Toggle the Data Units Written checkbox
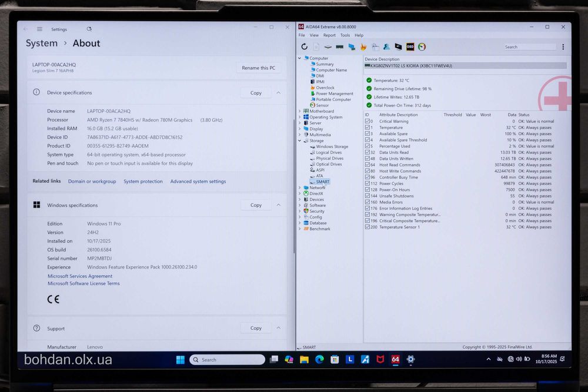 coord(367,159)
